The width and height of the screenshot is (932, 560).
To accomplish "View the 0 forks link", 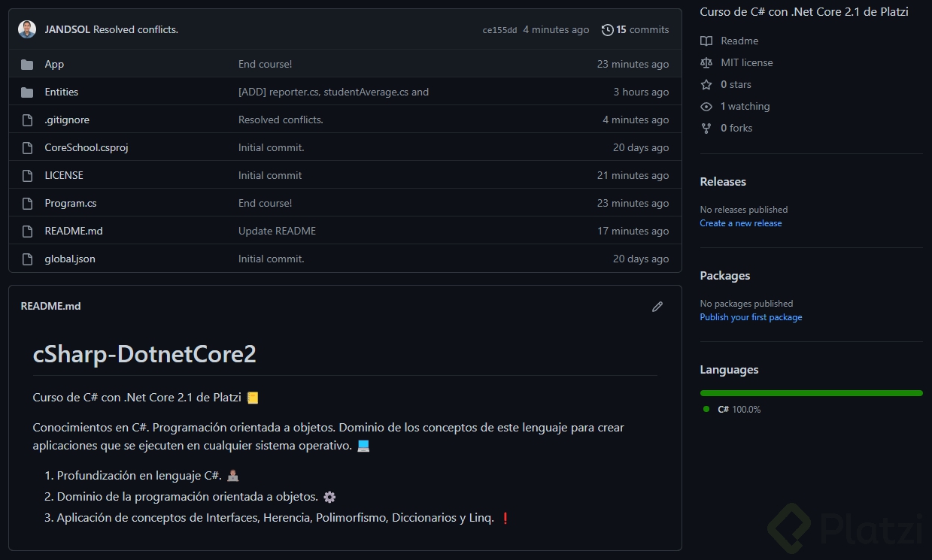I will (736, 129).
